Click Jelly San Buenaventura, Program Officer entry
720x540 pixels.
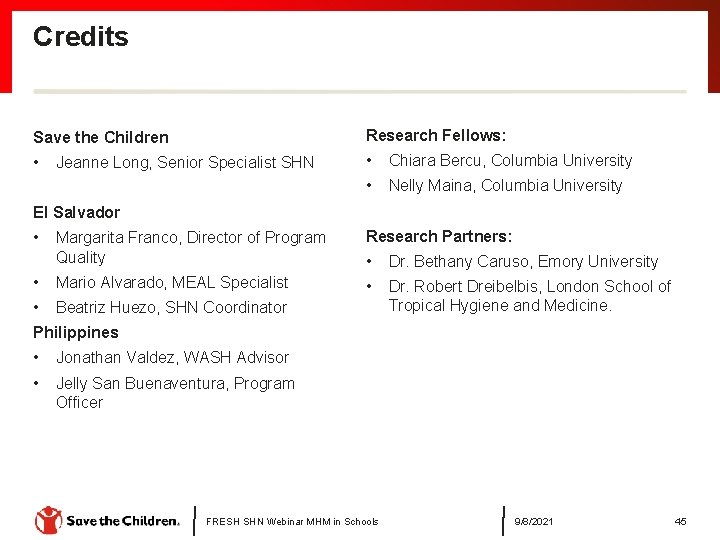click(175, 392)
